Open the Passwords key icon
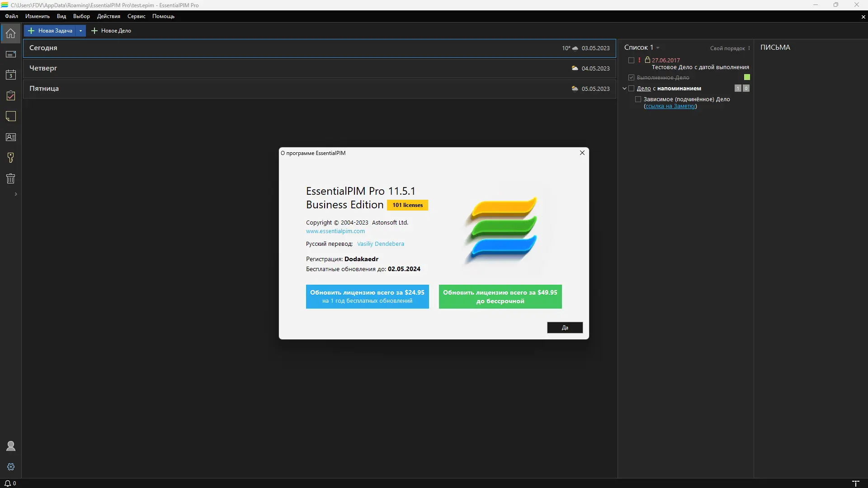 pyautogui.click(x=11, y=158)
